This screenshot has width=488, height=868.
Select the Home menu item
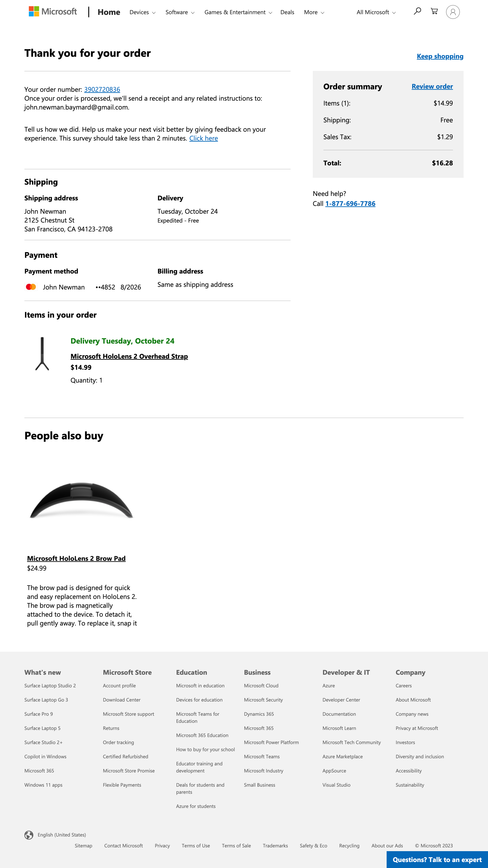[x=109, y=12]
